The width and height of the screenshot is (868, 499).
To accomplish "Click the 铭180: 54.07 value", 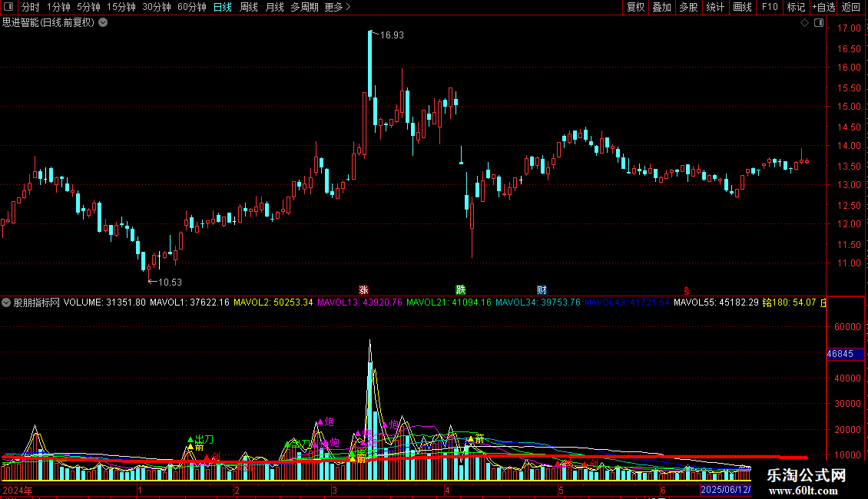I will [790, 302].
